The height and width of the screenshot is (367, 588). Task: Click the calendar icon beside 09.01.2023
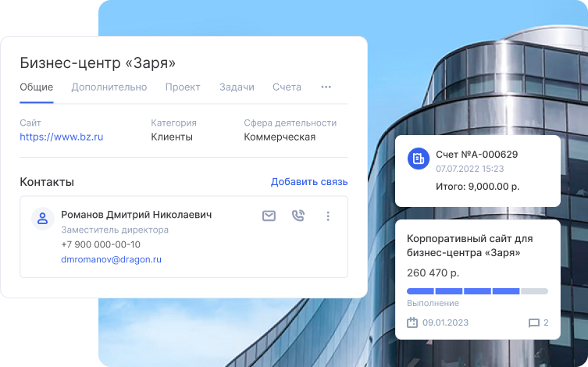pos(412,322)
